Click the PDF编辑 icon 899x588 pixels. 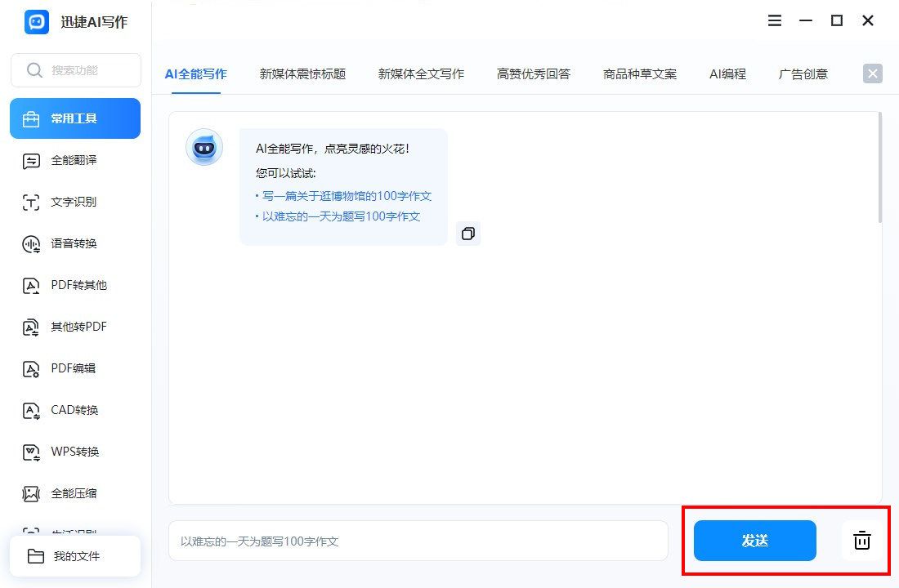click(x=31, y=369)
